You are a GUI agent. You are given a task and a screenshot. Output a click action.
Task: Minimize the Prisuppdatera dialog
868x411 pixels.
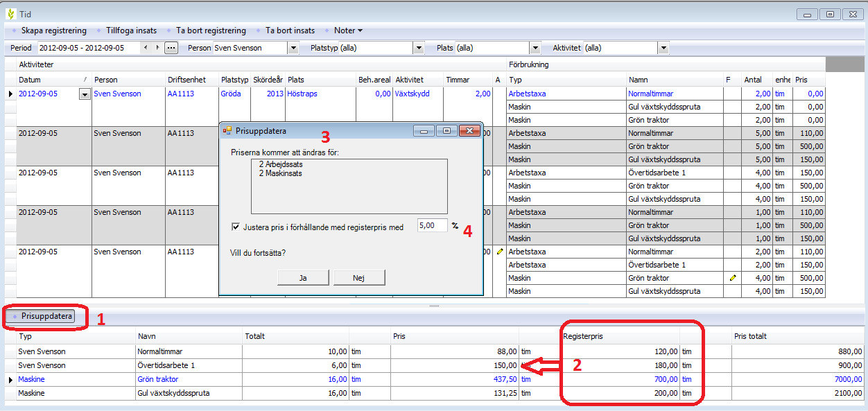(x=424, y=130)
